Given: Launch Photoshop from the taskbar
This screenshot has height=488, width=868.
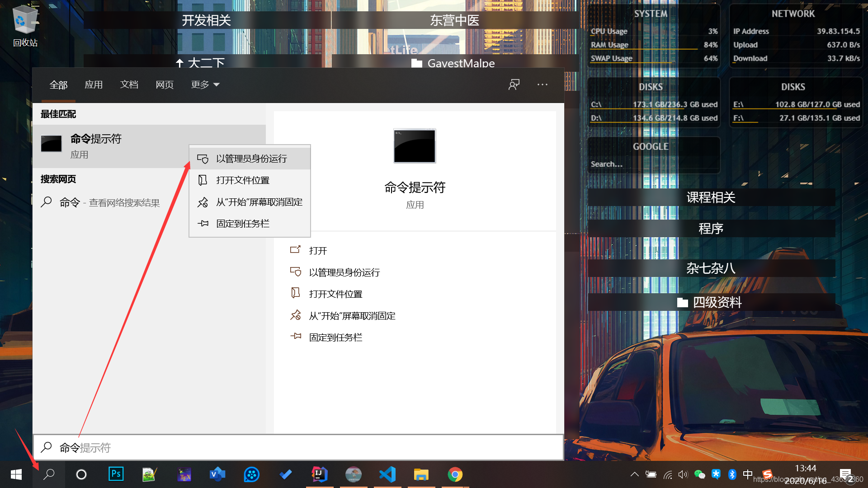Looking at the screenshot, I should (116, 474).
